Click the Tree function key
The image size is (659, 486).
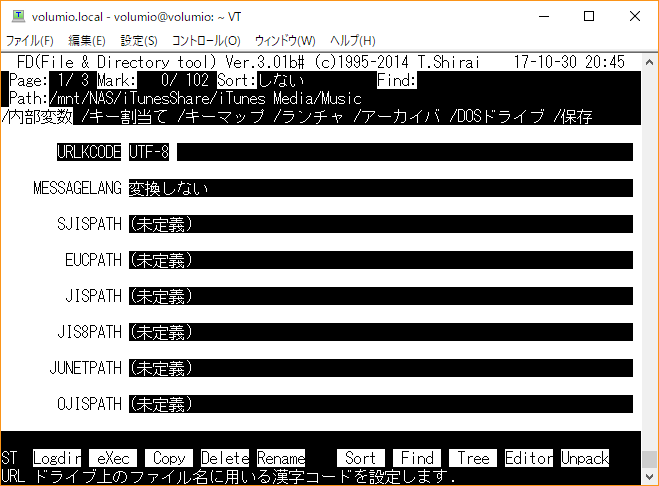473,458
